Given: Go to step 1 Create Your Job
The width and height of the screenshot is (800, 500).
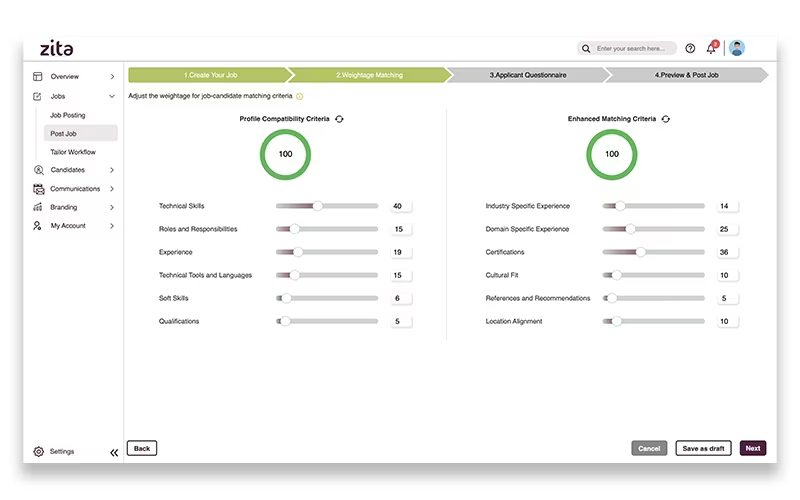Looking at the screenshot, I should point(211,75).
